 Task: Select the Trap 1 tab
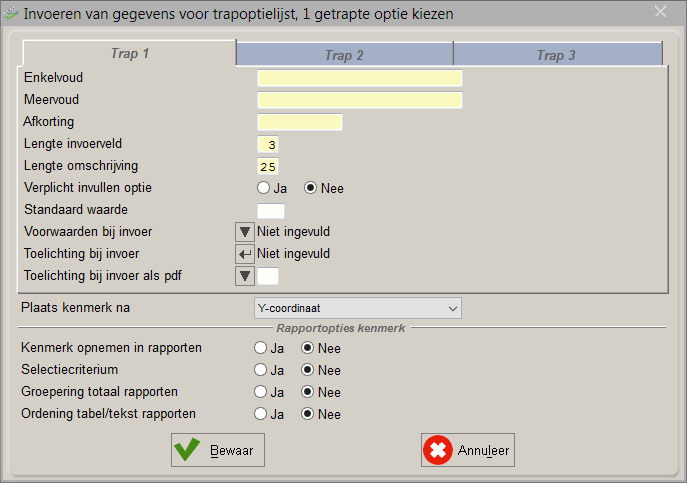coord(130,53)
